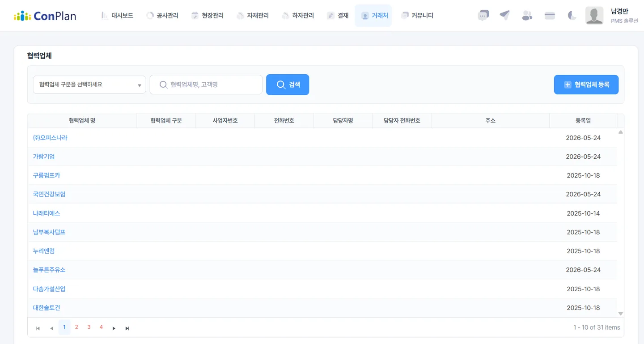644x344 pixels.
Task: Go to page 2 of the list
Action: (76, 327)
